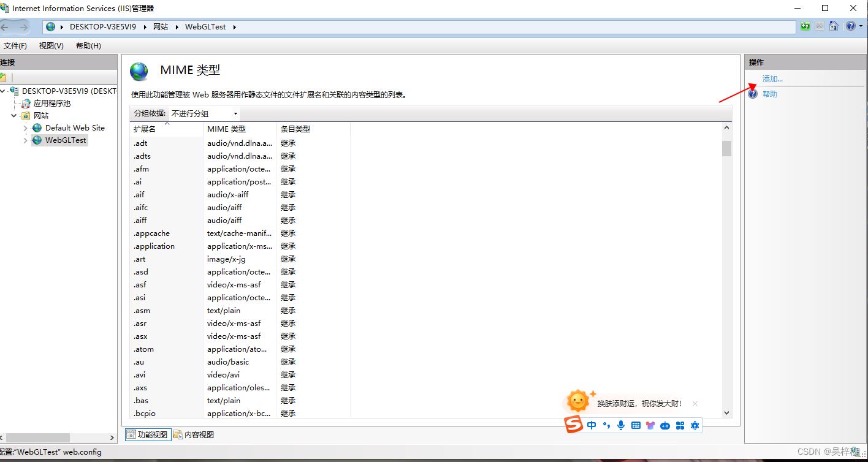Click the sun mascot in Sogou promo

point(579,401)
